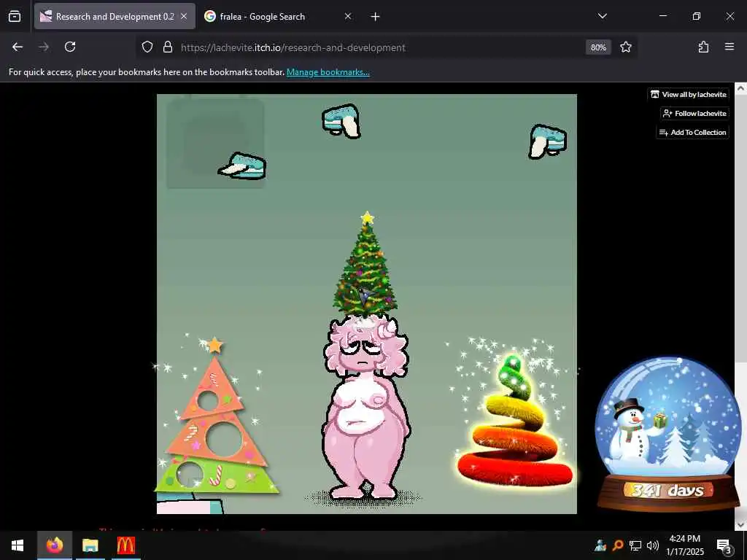
Task: Go back to previous page
Action: click(18, 47)
